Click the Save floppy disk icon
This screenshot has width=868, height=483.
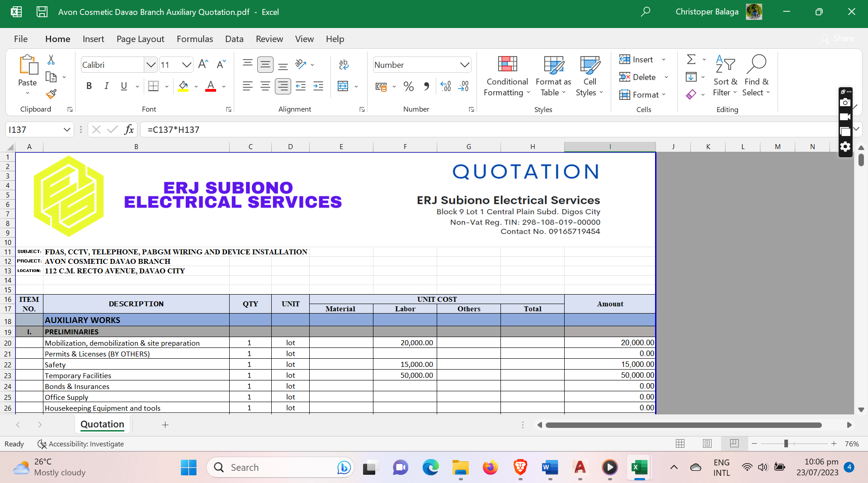(x=42, y=12)
